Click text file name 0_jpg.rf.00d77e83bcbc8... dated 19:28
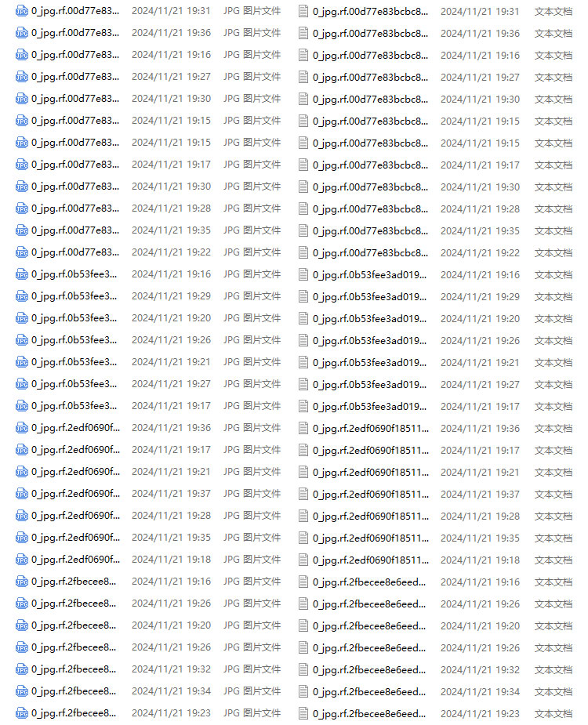 (x=371, y=209)
